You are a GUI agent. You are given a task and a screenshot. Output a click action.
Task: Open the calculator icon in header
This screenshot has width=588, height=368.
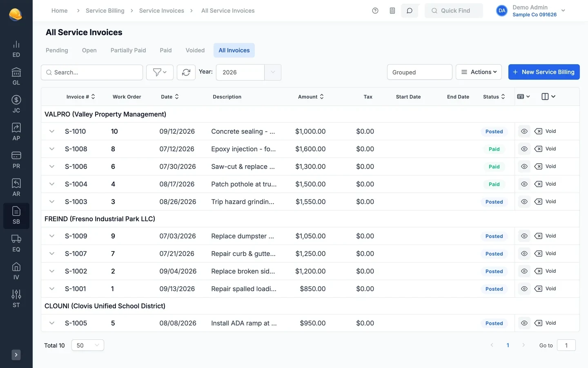[392, 11]
